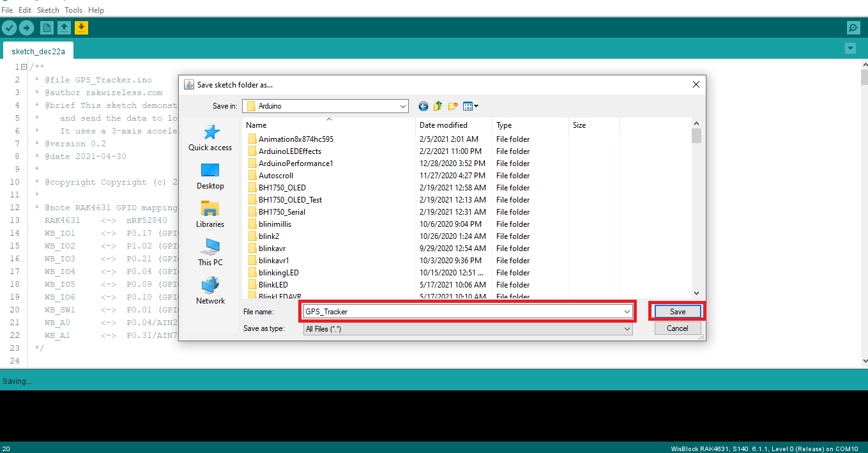The width and height of the screenshot is (868, 453).
Task: Create a new folder with toolbar icon
Action: (x=453, y=106)
